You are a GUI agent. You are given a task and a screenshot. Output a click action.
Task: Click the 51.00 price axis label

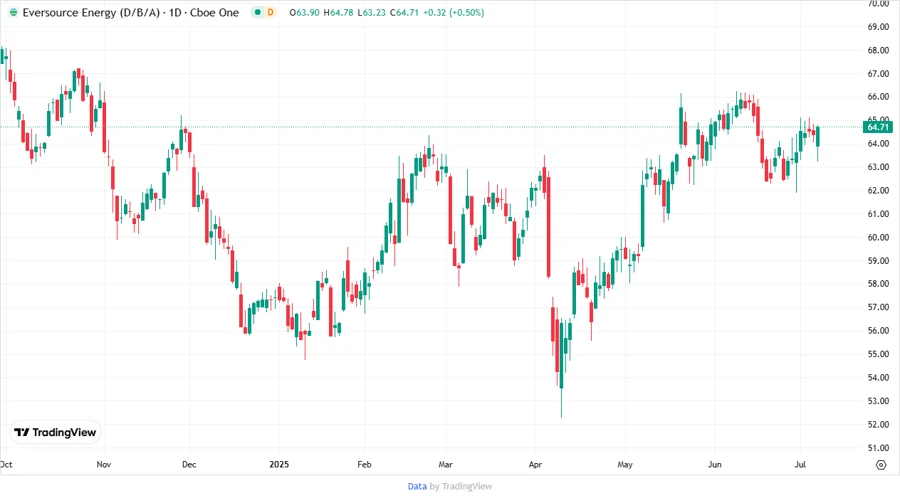coord(878,448)
